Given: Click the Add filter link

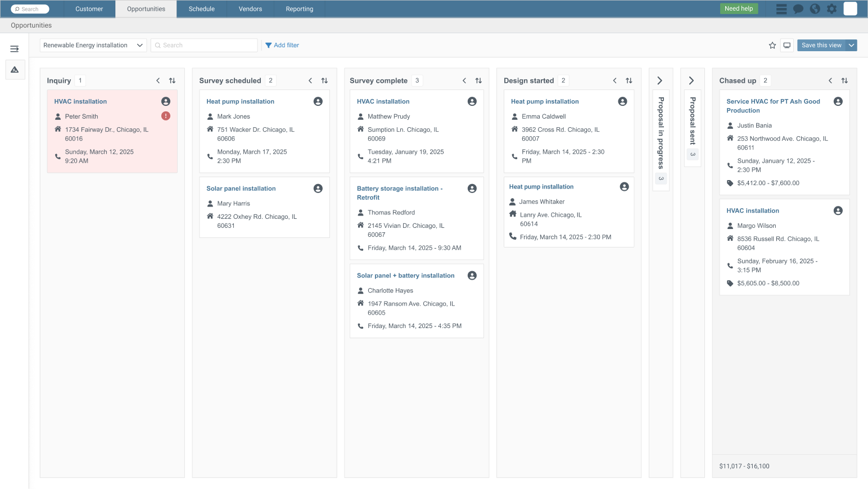Looking at the screenshot, I should coord(282,46).
